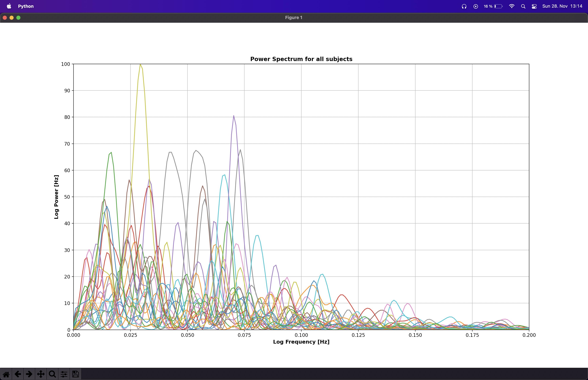The width and height of the screenshot is (588, 380).
Task: Go back to previous view arrow
Action: (18, 374)
